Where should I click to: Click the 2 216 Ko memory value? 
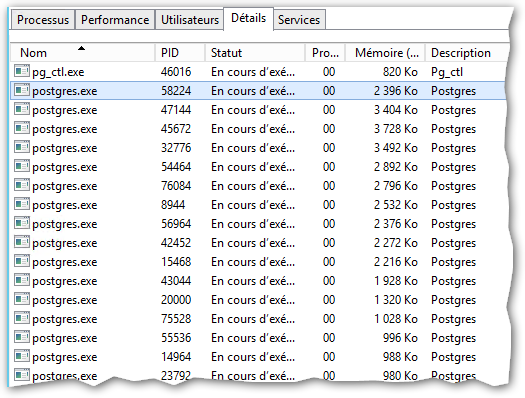pos(396,262)
